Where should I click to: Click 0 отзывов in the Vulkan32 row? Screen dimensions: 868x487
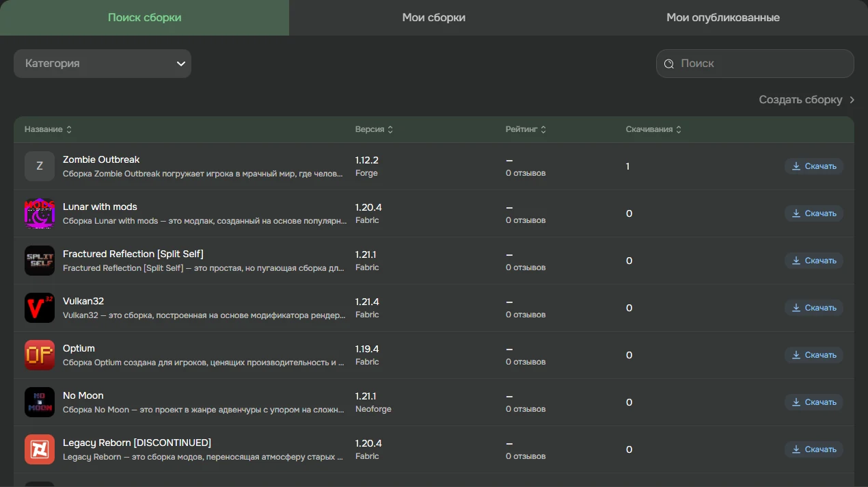tap(526, 315)
